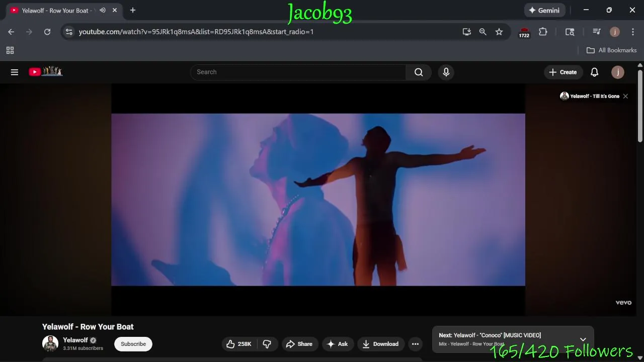Open Yelawolf channel avatar
The image size is (644, 362).
[50, 343]
